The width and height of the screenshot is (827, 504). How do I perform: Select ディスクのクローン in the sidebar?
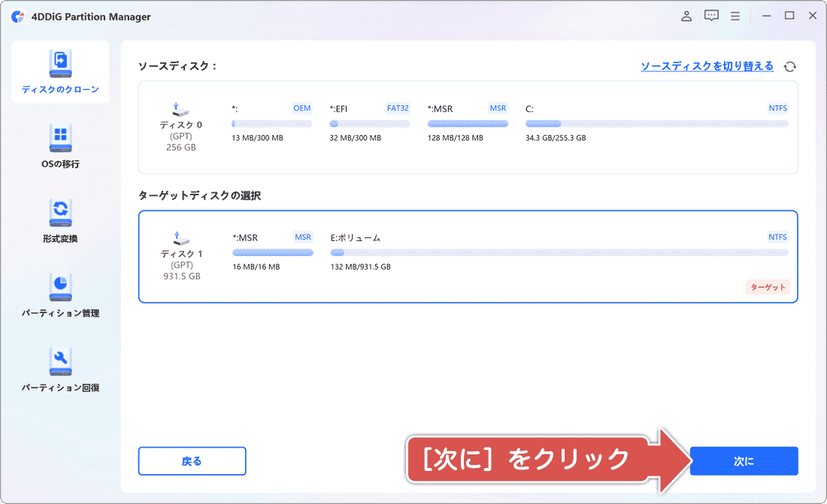59,71
